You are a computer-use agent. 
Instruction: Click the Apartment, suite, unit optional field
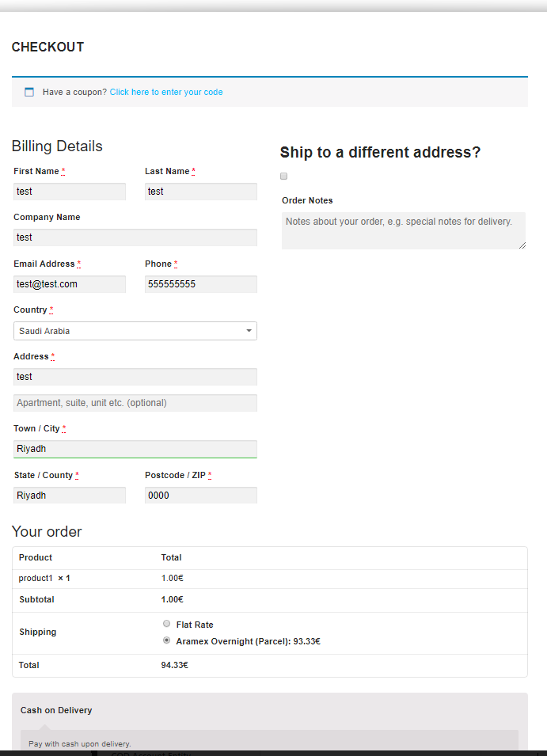pos(135,403)
